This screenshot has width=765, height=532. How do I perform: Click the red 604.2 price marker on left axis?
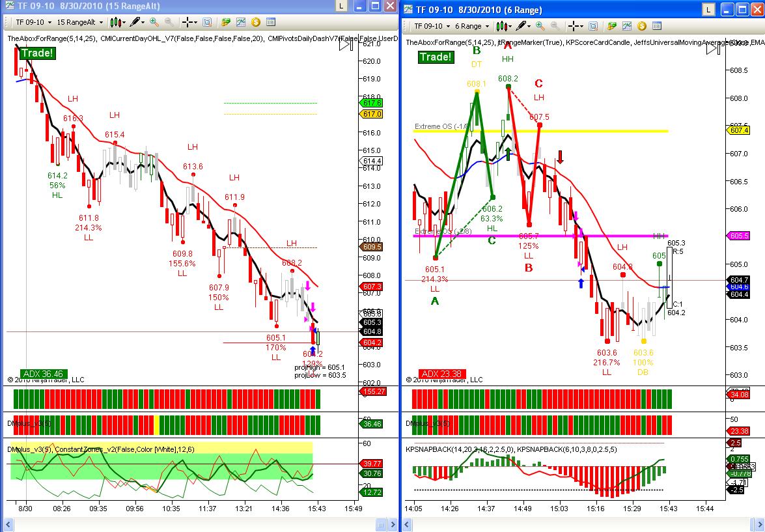(x=371, y=343)
